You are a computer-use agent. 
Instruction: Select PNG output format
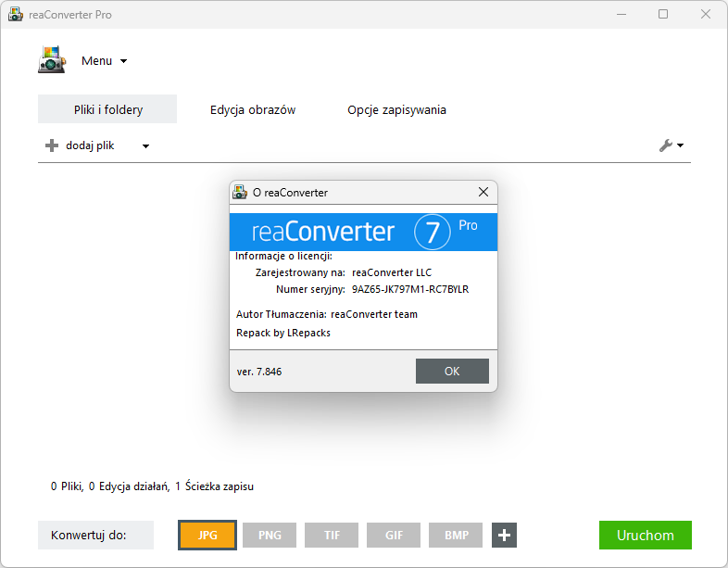coord(270,535)
